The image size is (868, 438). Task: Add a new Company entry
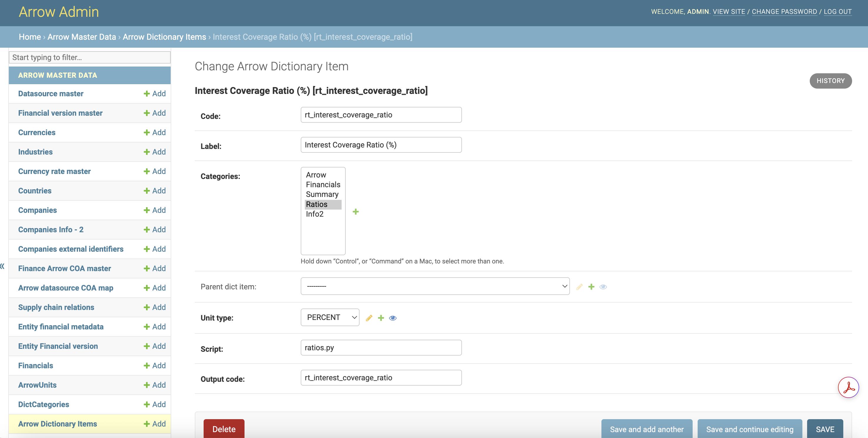[x=155, y=210]
